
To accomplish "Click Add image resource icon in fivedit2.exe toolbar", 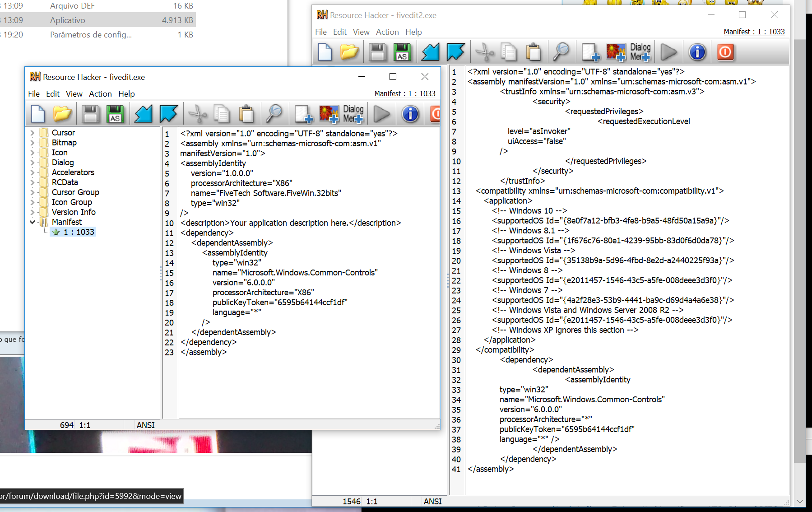I will [x=616, y=52].
